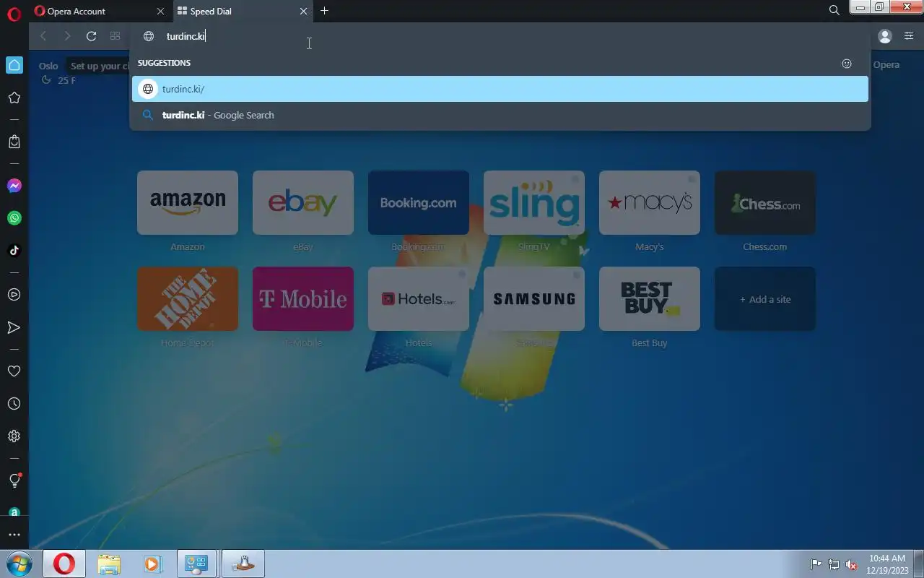Click into the address bar text
Screen dimensions: 924x578
click(186, 36)
